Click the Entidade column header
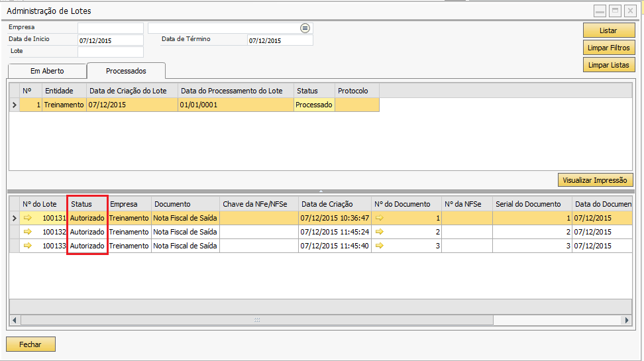 (64, 91)
